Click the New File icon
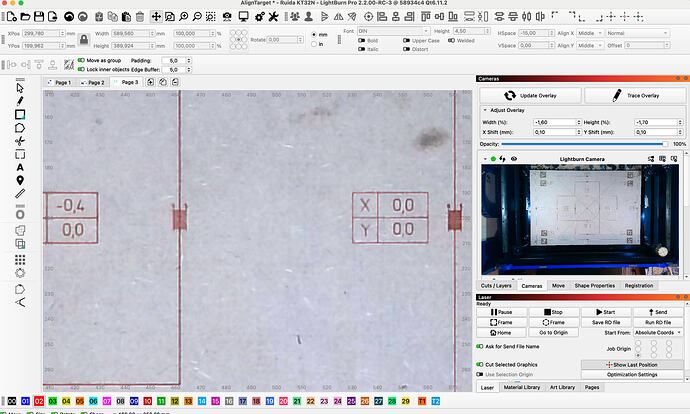Image resolution: width=690 pixels, height=414 pixels. click(x=12, y=17)
